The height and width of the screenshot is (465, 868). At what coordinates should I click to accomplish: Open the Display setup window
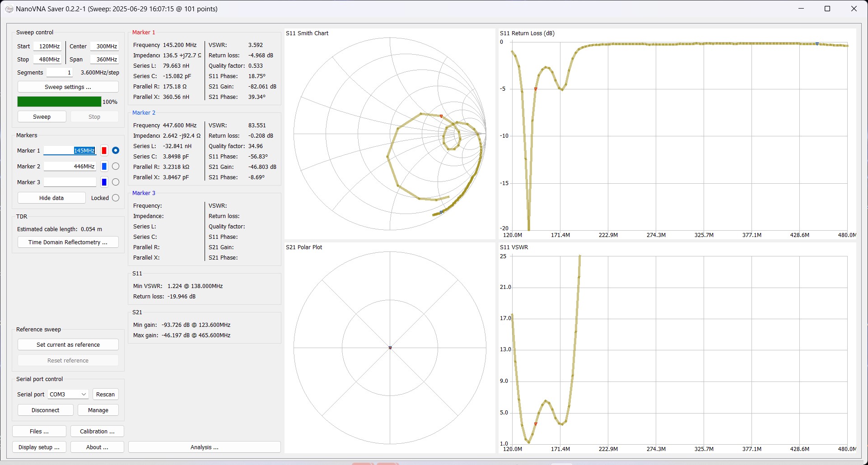pos(39,447)
